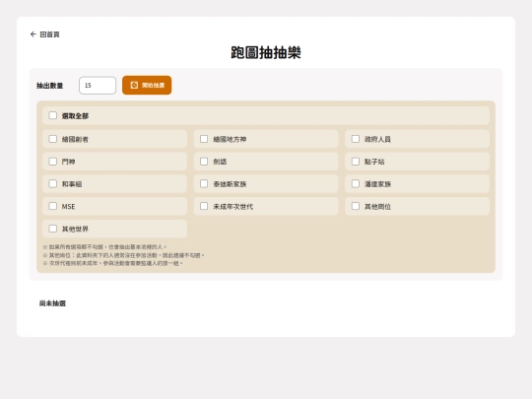Go back via the 回首頁 arrow link
Viewport: 532px width, 399px height.
click(x=44, y=34)
